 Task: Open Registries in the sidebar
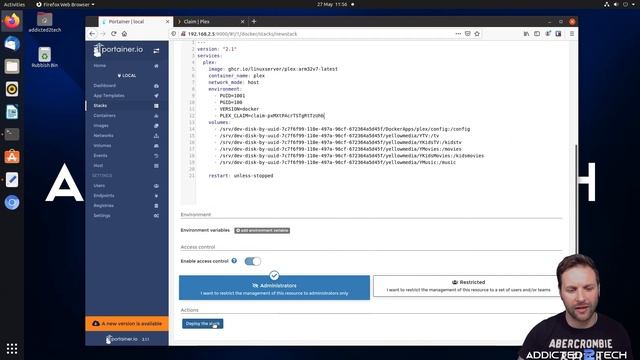point(104,206)
